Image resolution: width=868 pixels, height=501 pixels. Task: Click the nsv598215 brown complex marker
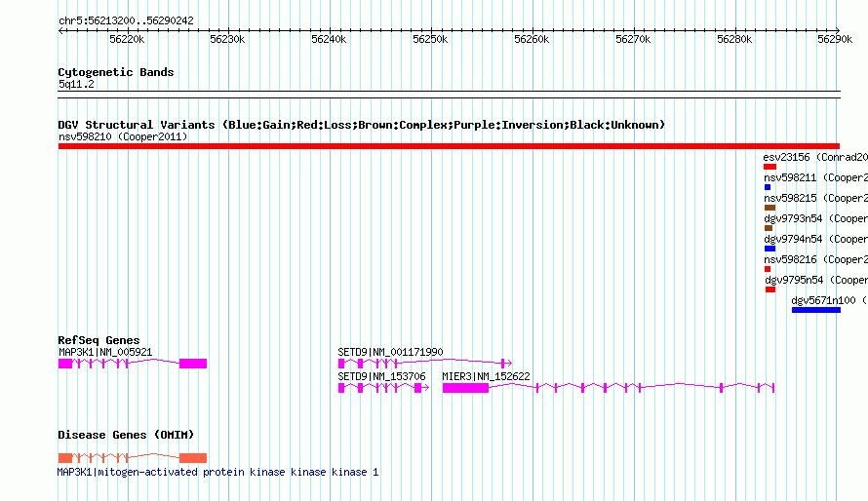[769, 208]
